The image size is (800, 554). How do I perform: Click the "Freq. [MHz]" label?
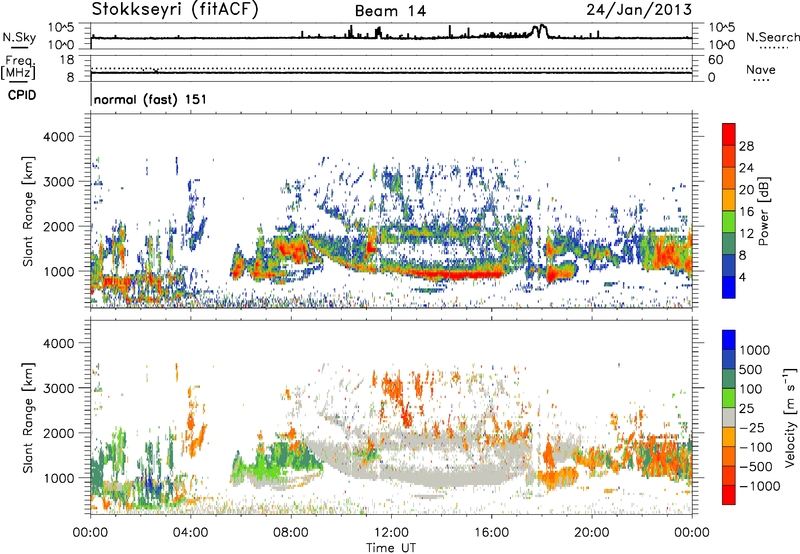point(18,68)
